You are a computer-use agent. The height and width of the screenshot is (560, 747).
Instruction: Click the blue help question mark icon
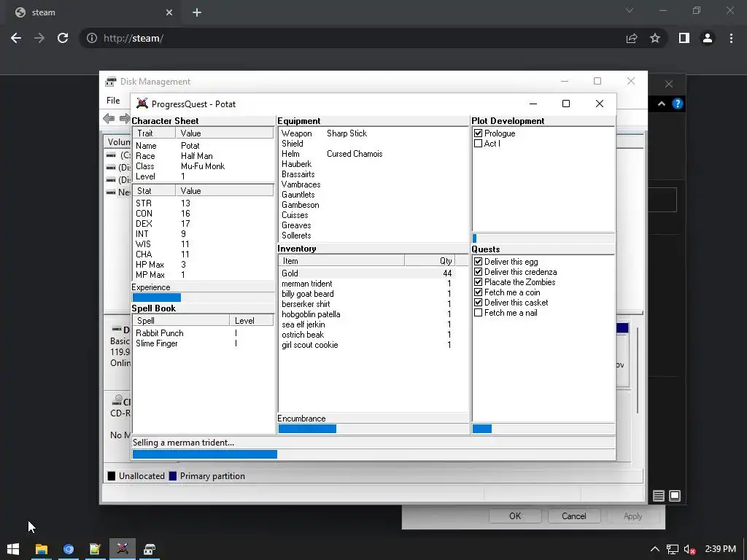[x=678, y=104]
